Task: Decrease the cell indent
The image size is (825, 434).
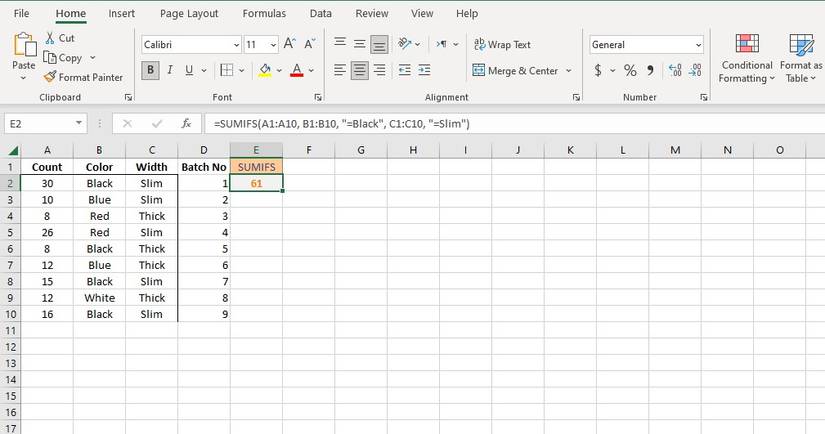Action: 405,70
